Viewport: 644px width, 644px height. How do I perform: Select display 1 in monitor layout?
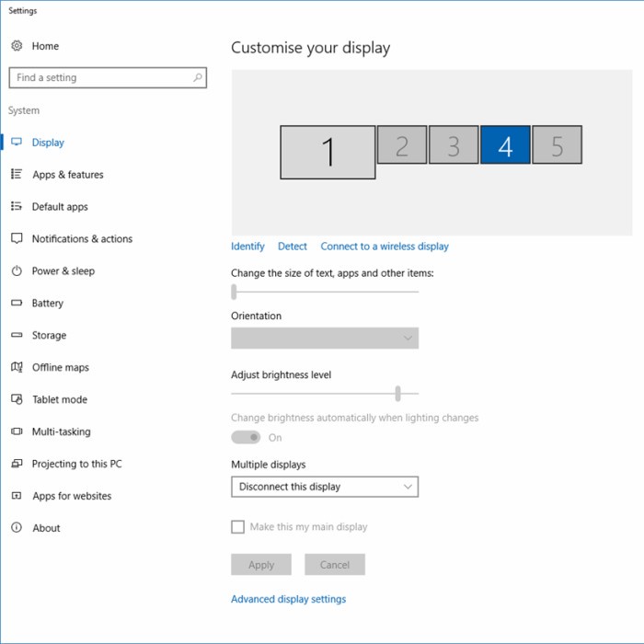328,153
